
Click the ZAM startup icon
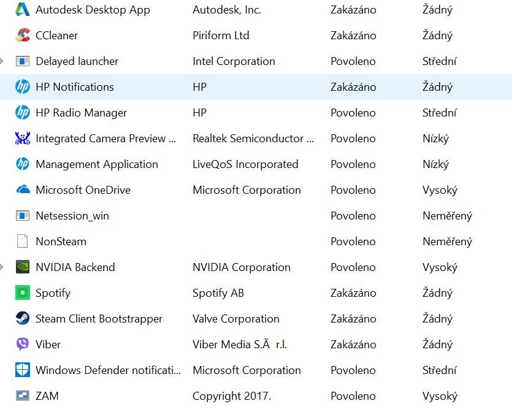click(x=23, y=395)
